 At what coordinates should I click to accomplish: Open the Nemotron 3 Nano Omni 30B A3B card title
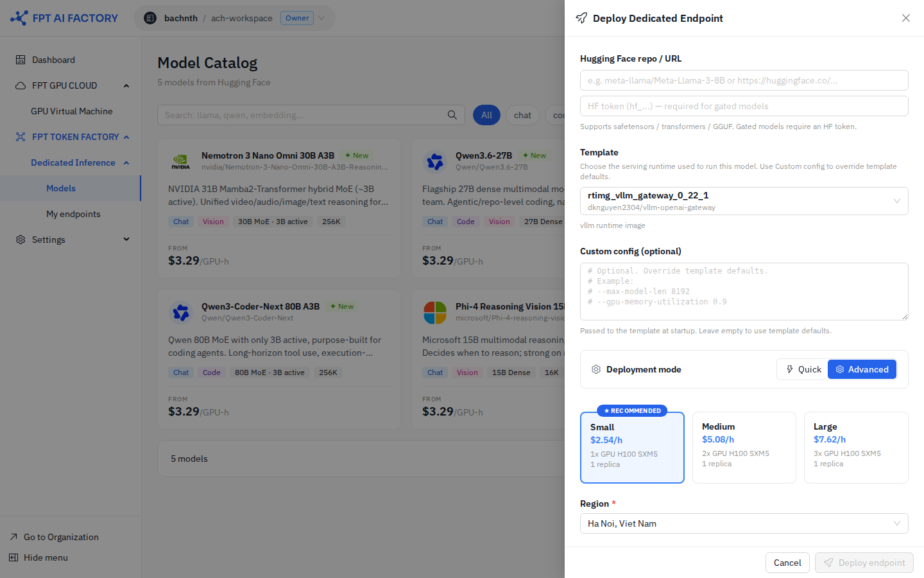[x=268, y=155]
